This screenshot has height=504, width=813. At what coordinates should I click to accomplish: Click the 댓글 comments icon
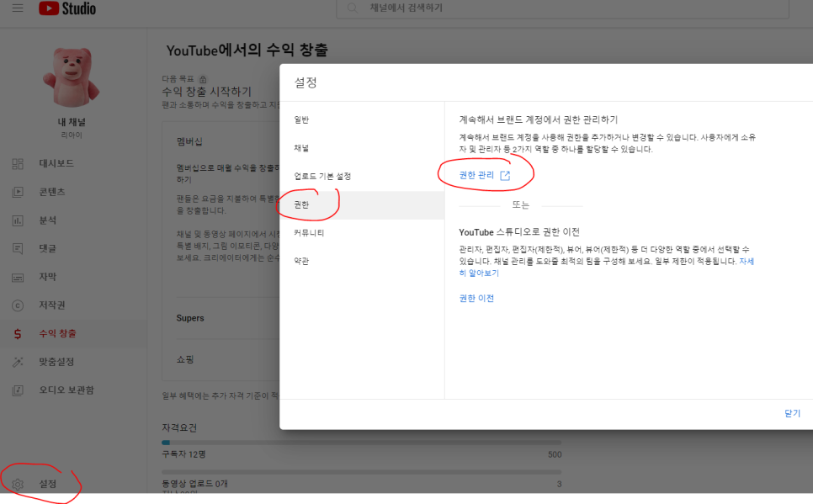(18, 249)
